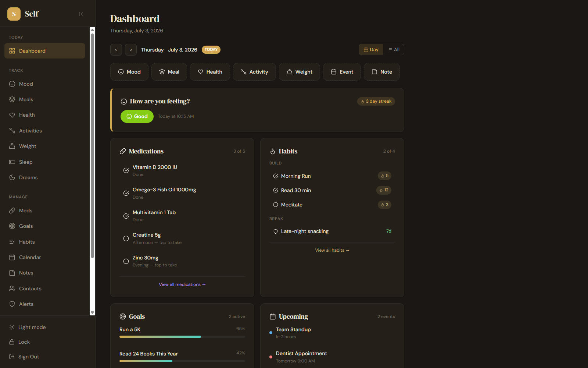Select Activities in the sidebar
588x368 pixels.
click(x=45, y=131)
